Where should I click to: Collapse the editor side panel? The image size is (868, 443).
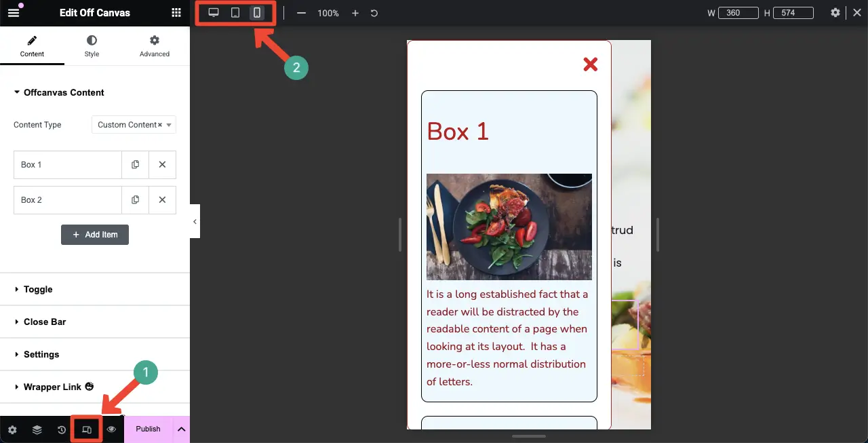(x=195, y=222)
